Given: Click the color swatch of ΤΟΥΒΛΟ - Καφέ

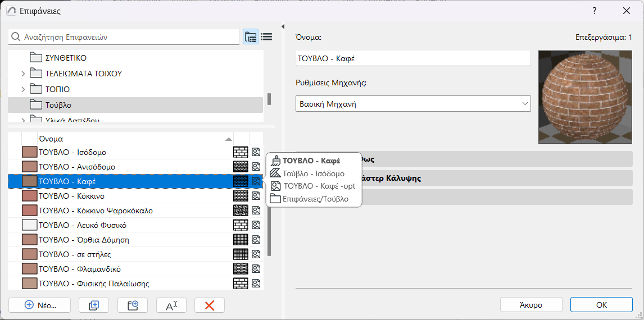Looking at the screenshot, I should [x=29, y=181].
